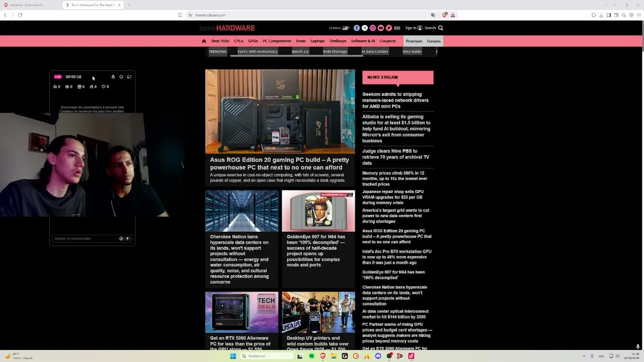The height and width of the screenshot is (362, 644).
Task: Open trending topic RAM Shortage
Action: 335,51
